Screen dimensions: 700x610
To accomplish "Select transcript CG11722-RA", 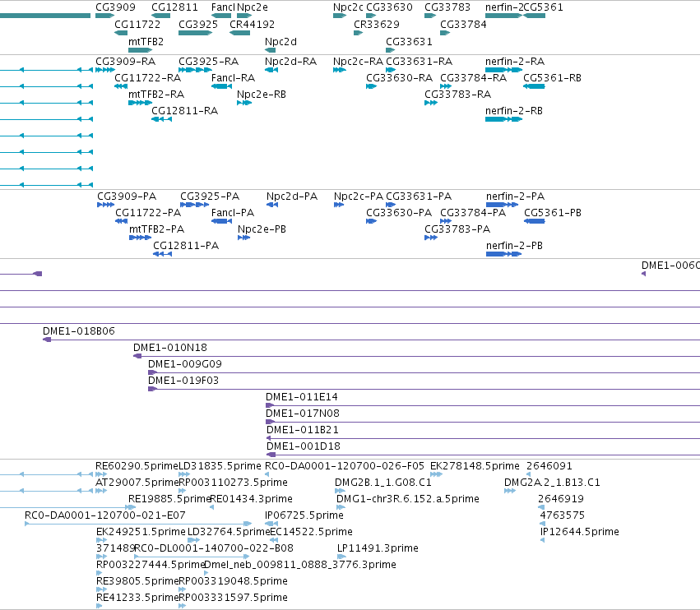I will 121,86.
